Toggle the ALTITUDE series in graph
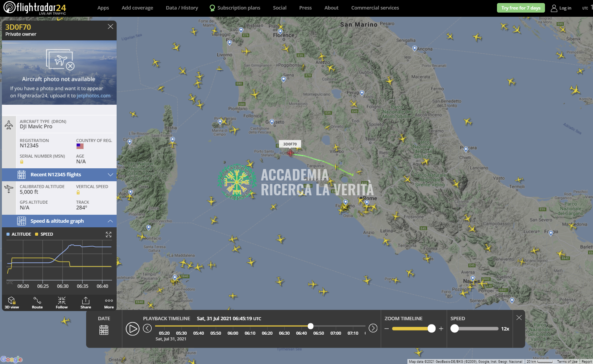Viewport: 593px width, 364px height. coord(19,234)
